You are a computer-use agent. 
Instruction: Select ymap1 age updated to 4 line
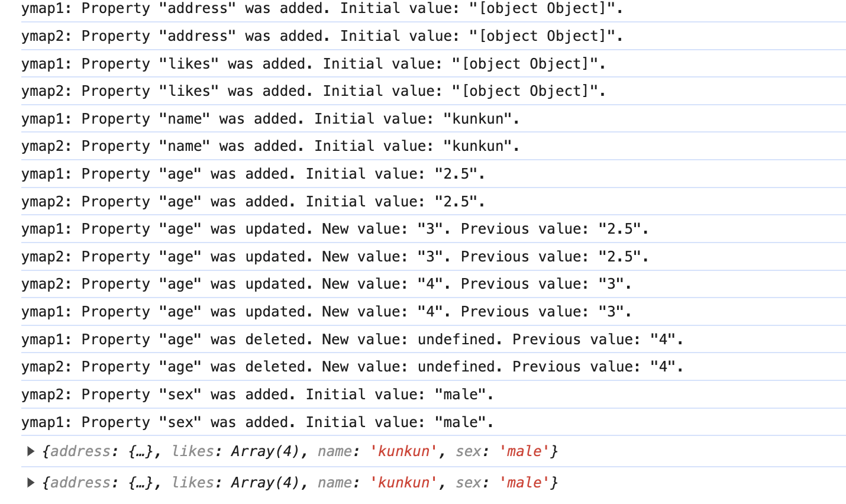tap(327, 312)
